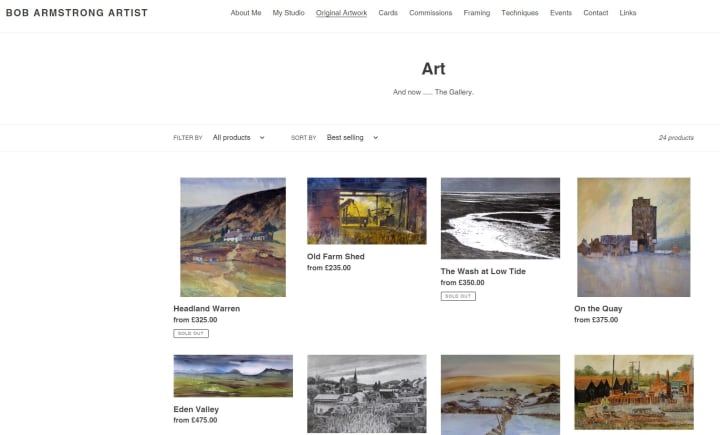
Task: Open the On the Quay painting thumbnail
Action: pyautogui.click(x=634, y=237)
